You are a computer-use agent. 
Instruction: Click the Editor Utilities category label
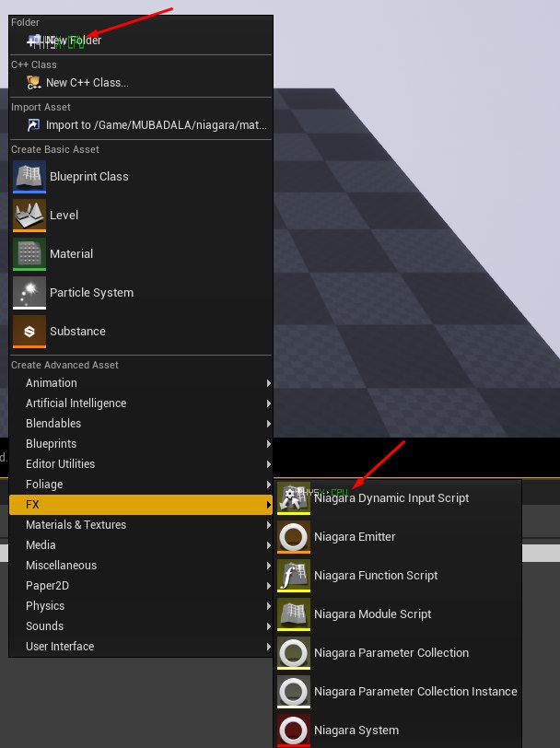click(60, 464)
